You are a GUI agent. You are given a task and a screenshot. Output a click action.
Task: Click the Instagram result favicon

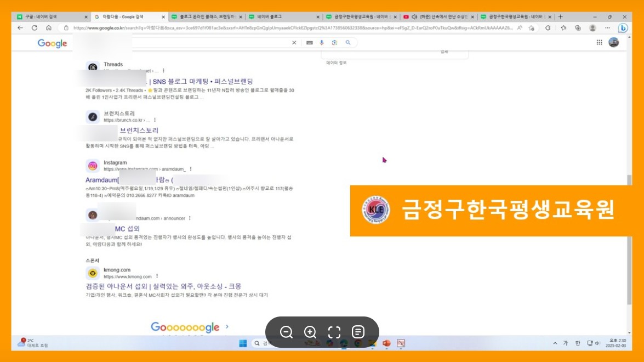pyautogui.click(x=93, y=166)
